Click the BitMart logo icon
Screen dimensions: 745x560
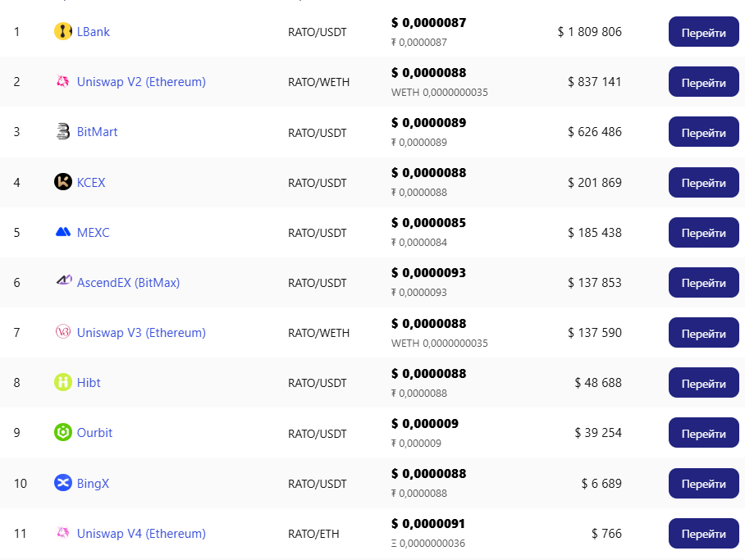(63, 132)
